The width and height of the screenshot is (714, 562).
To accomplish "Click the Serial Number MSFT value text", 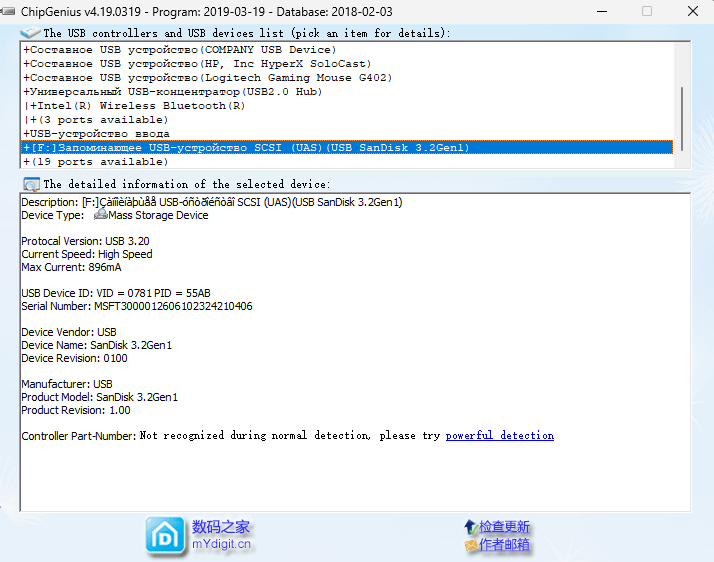I will [x=173, y=307].
